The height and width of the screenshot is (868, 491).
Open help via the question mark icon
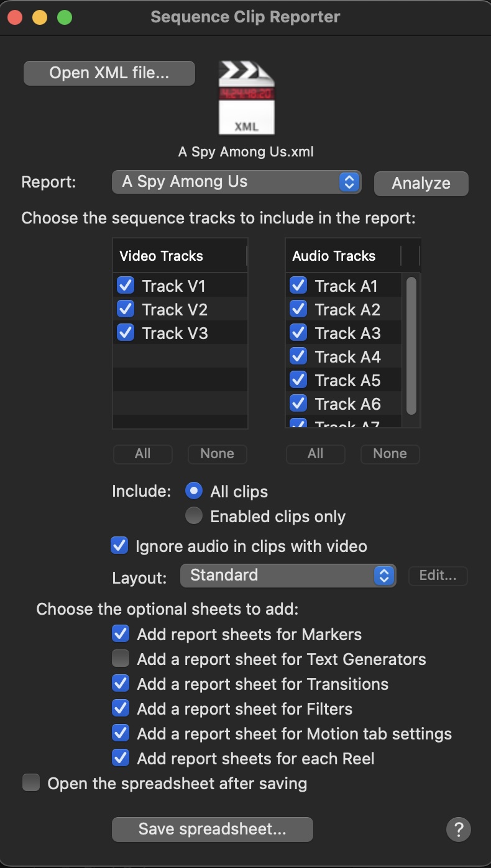[x=459, y=829]
